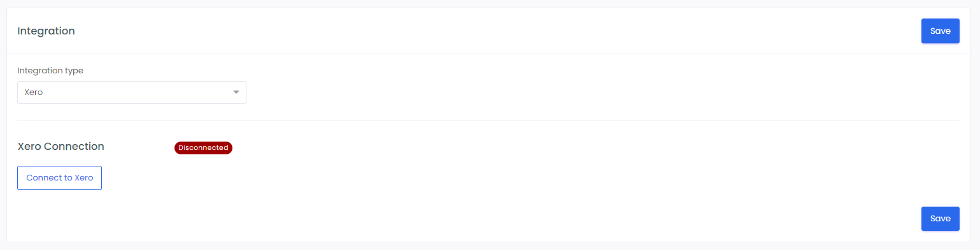Click the Connect to Xero button
The image size is (980, 250).
tap(59, 178)
